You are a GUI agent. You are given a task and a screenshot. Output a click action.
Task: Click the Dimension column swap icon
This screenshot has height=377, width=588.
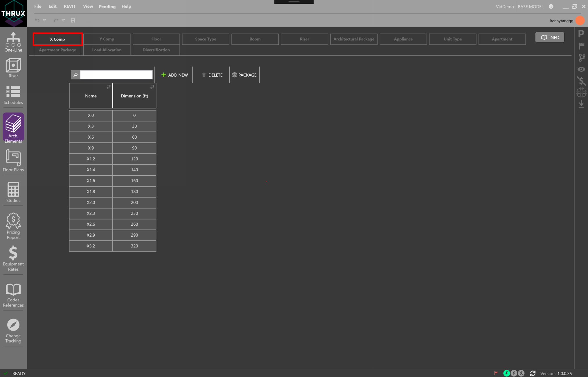pos(152,87)
